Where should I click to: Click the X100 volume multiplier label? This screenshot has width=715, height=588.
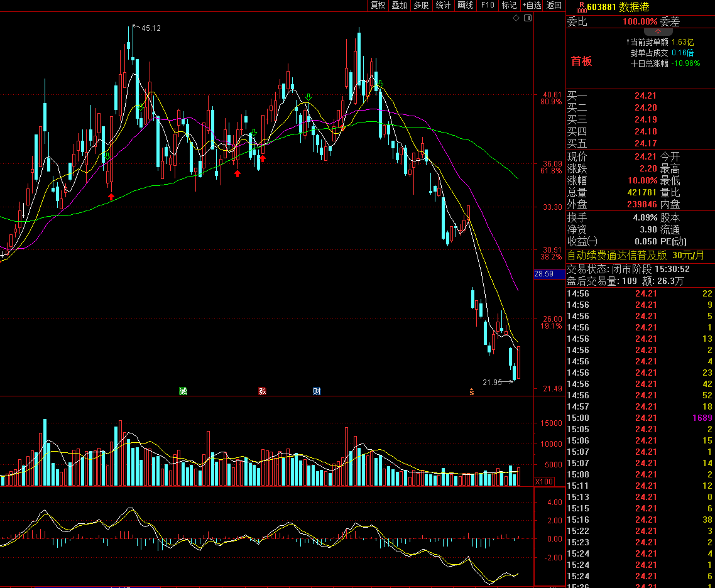pos(544,481)
